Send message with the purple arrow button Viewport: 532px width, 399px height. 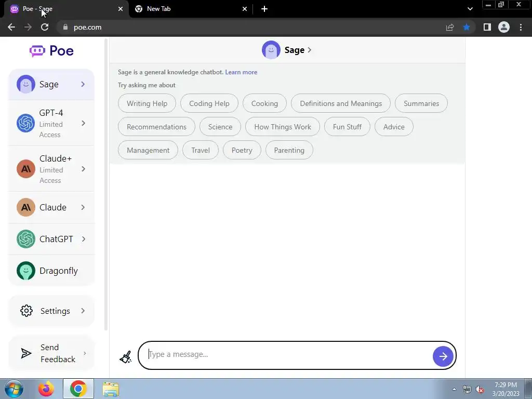443,356
